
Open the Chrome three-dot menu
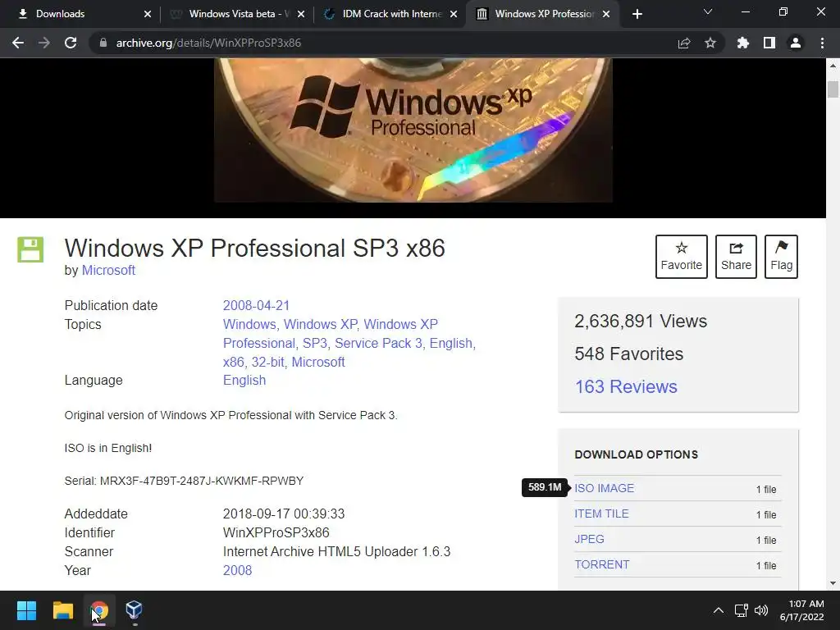point(822,43)
